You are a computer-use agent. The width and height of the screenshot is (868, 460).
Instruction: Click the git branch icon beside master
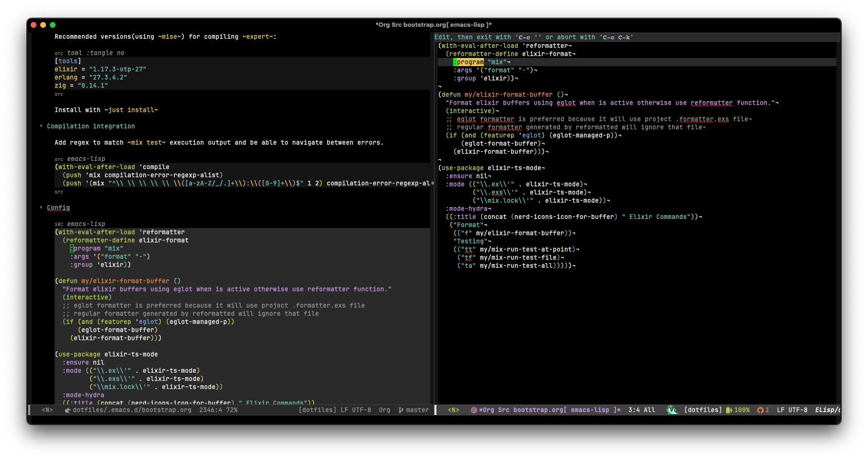401,410
